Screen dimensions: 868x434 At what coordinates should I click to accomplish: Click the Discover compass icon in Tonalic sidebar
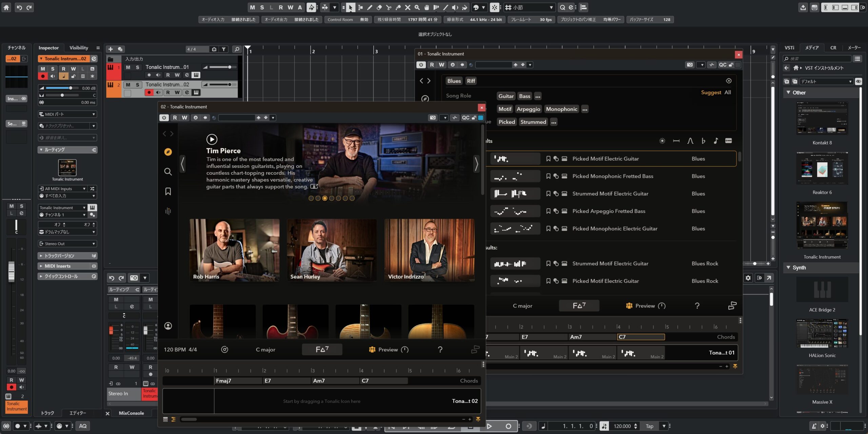pyautogui.click(x=168, y=152)
